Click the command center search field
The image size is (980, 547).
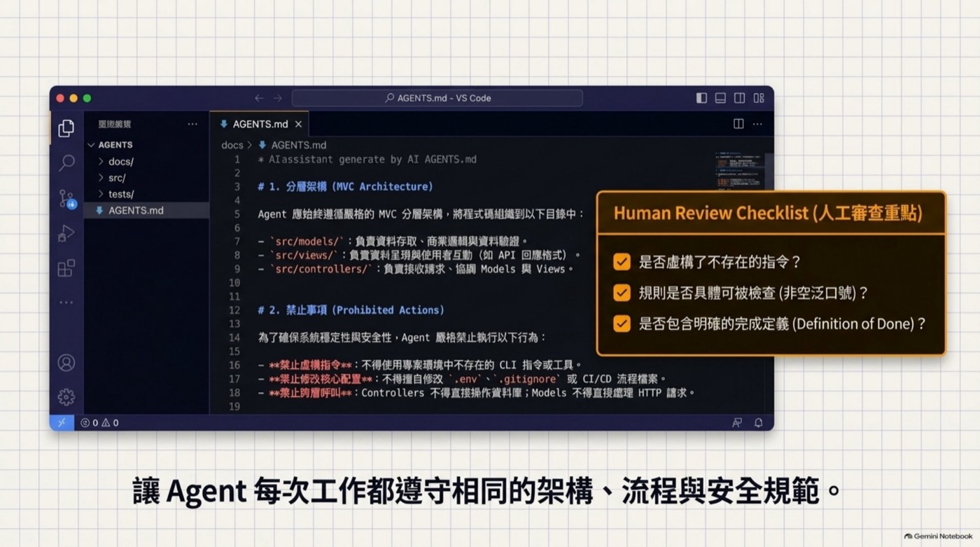(x=437, y=98)
